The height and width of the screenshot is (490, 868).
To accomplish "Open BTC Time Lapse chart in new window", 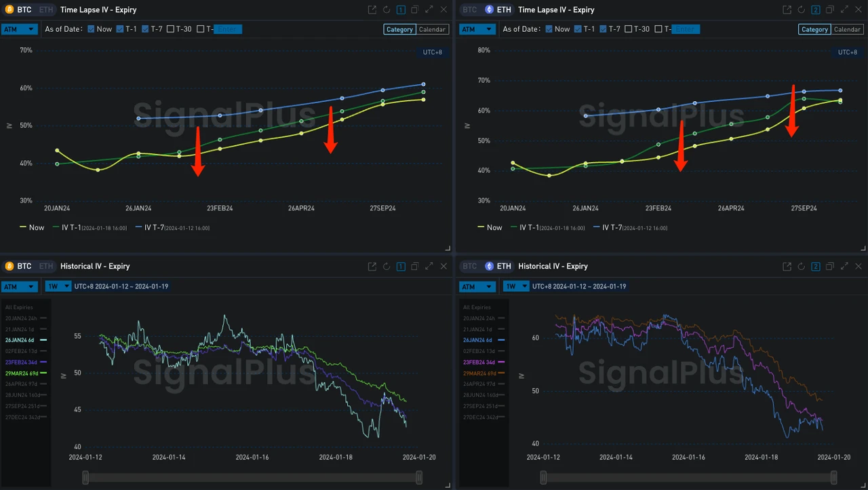I will 372,10.
